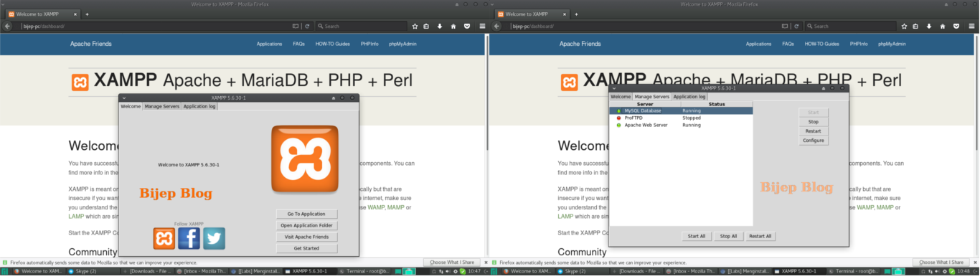Image resolution: width=980 pixels, height=279 pixels.
Task: Click the bookmark star in the left Firefox window
Action: tap(415, 26)
